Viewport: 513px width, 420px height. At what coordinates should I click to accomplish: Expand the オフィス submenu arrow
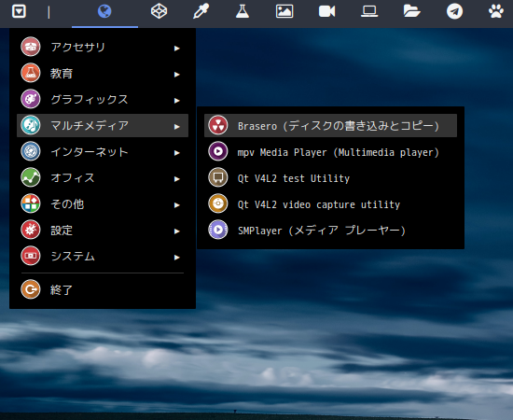[177, 179]
